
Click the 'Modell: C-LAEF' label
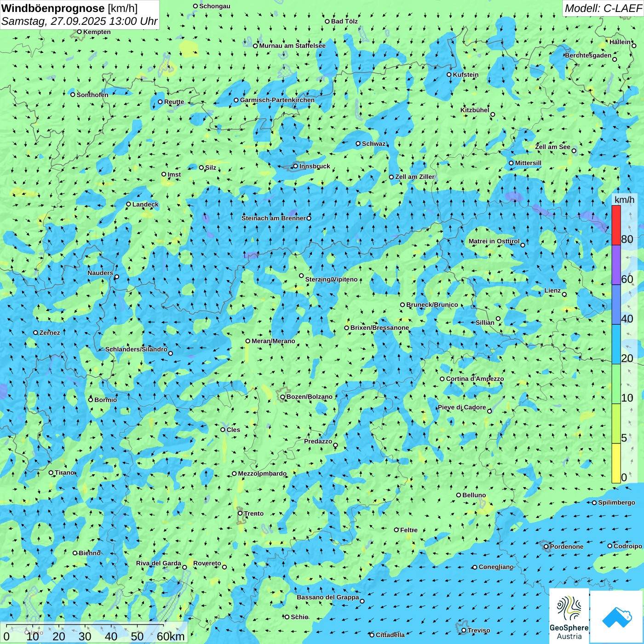603,8
